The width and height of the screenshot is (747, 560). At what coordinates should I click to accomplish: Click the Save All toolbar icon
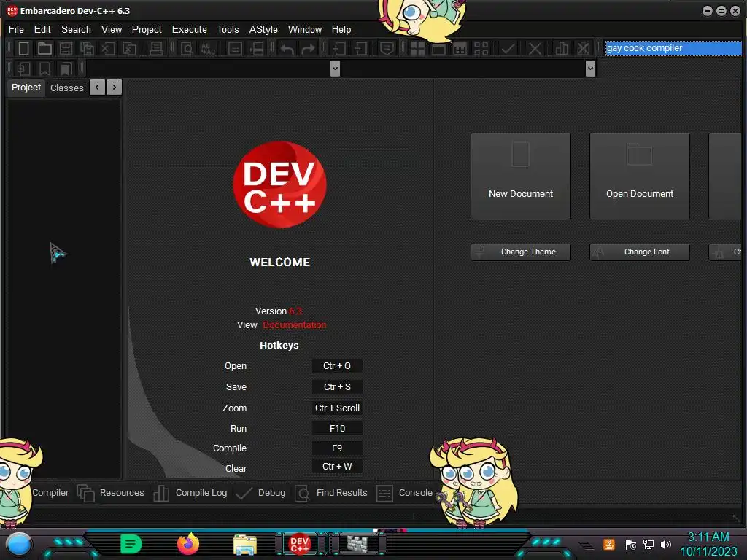click(87, 49)
